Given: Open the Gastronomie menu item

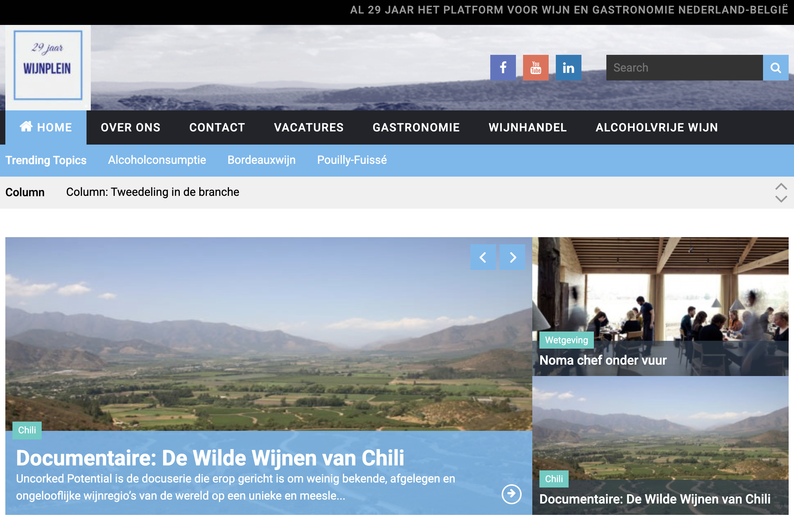Looking at the screenshot, I should tap(416, 127).
